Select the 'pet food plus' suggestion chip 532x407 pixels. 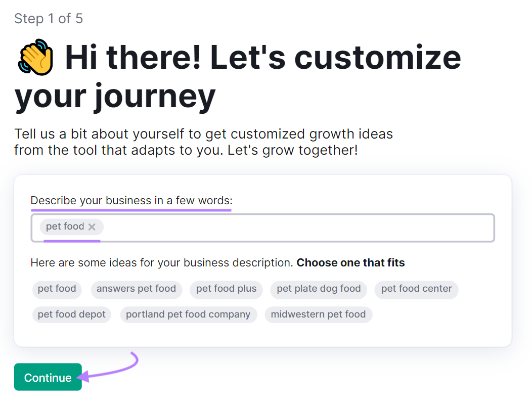click(226, 289)
